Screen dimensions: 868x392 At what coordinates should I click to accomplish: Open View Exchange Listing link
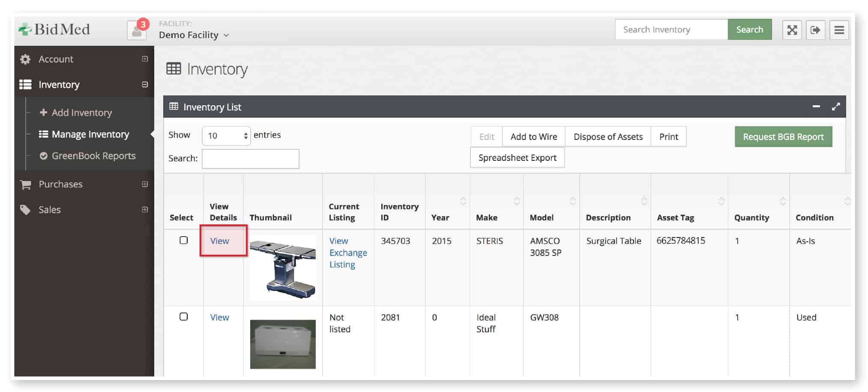pyautogui.click(x=348, y=252)
